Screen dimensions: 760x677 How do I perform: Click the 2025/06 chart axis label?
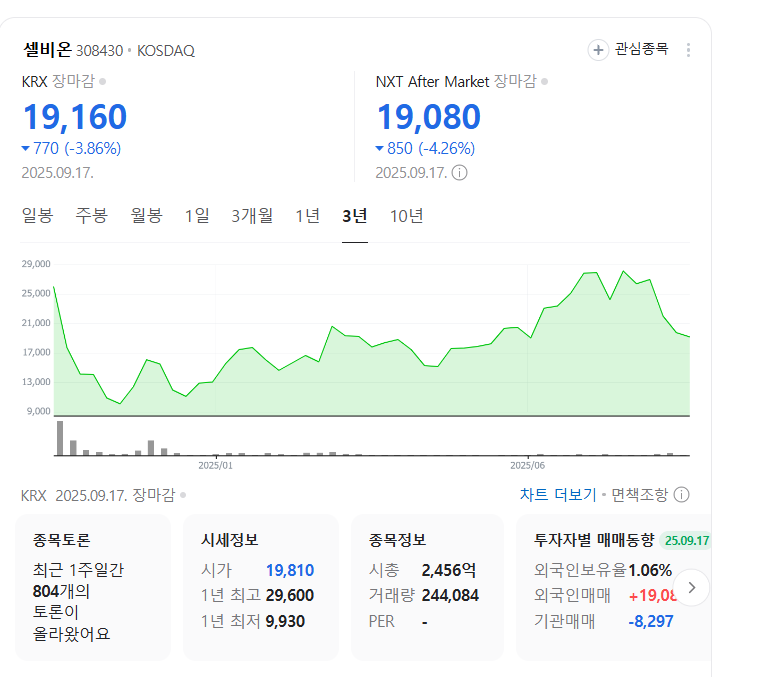click(527, 465)
